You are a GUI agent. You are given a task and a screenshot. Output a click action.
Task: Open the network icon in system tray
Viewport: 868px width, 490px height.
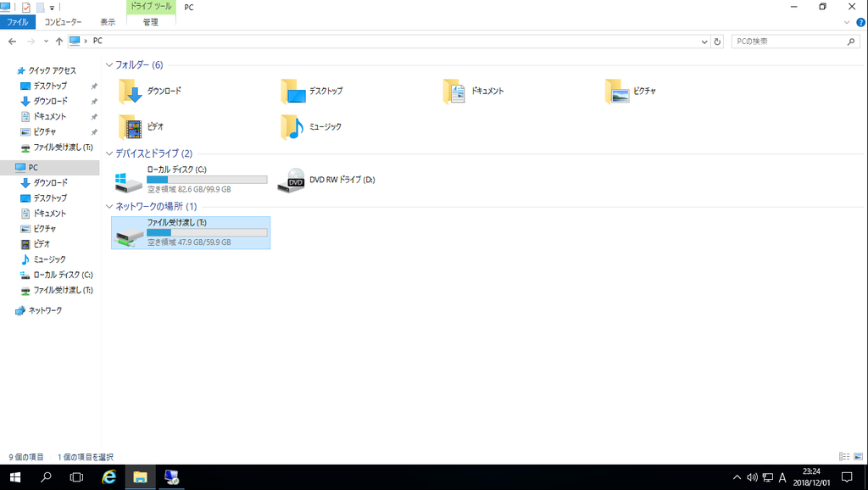pos(767,477)
